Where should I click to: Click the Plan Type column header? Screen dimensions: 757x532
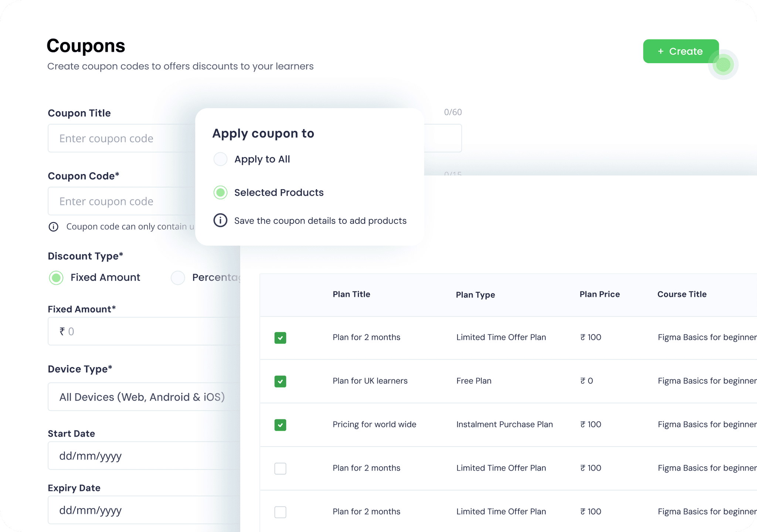pyautogui.click(x=475, y=295)
